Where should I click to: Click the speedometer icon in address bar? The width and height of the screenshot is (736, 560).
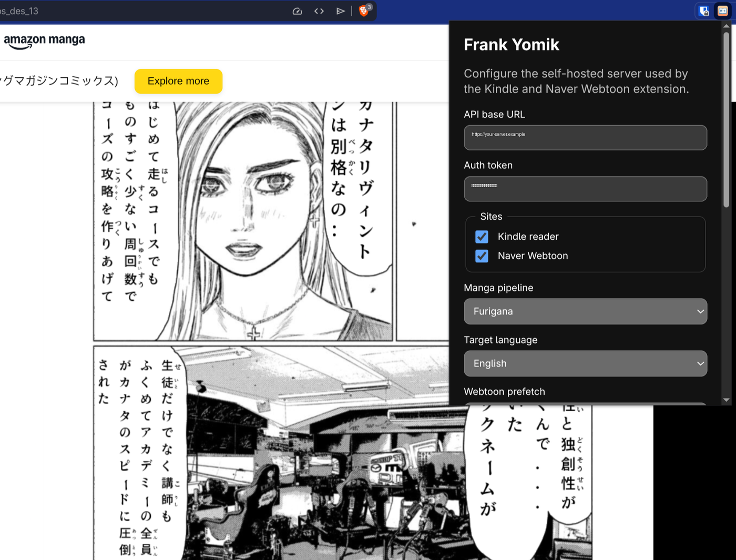click(x=297, y=11)
